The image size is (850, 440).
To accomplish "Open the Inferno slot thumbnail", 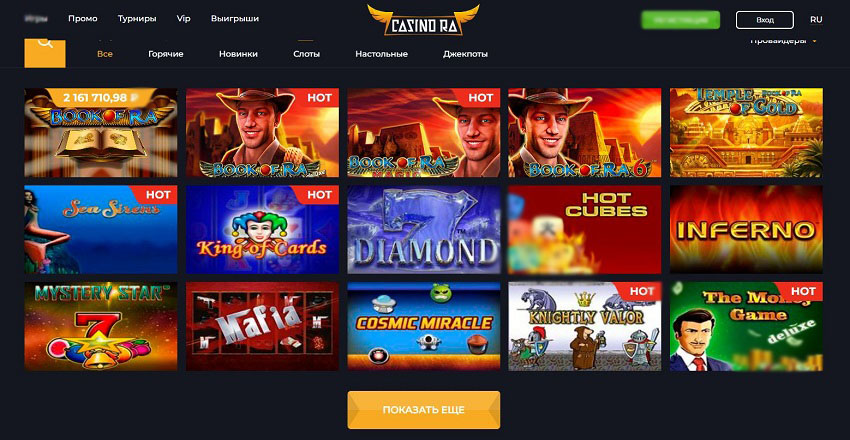I will pos(746,229).
